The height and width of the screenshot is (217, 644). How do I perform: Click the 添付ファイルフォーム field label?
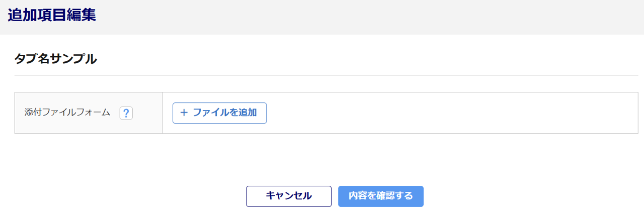67,113
